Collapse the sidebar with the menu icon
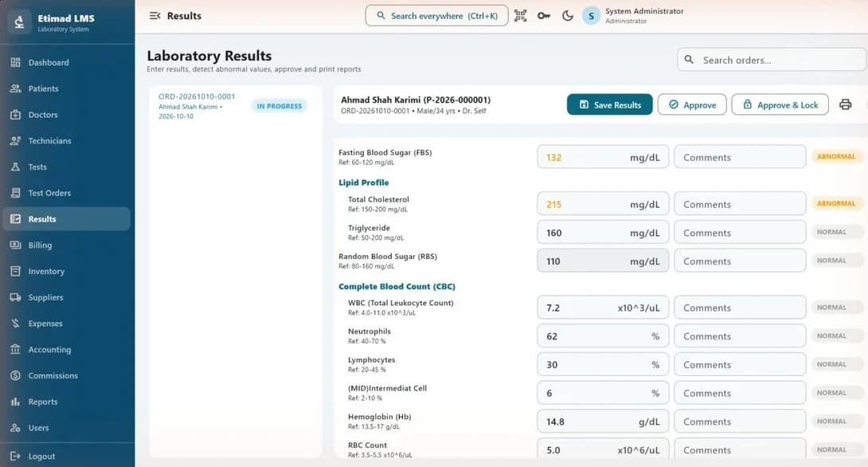This screenshot has height=467, width=868. pos(155,15)
